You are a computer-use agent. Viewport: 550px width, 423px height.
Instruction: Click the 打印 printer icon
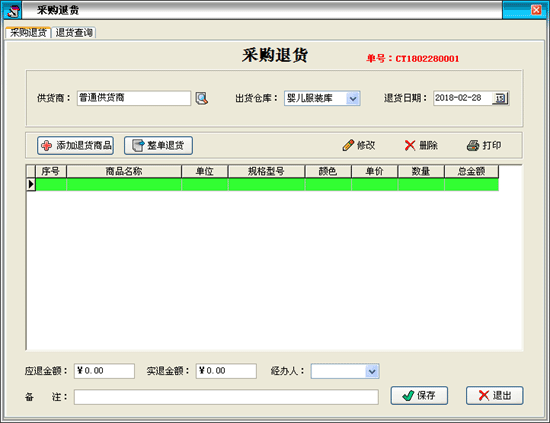pos(473,145)
